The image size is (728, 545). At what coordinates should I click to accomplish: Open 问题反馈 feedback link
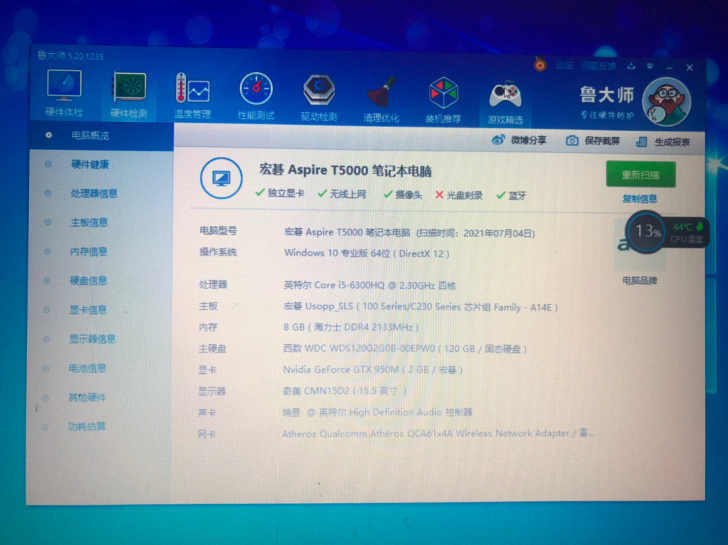(598, 66)
